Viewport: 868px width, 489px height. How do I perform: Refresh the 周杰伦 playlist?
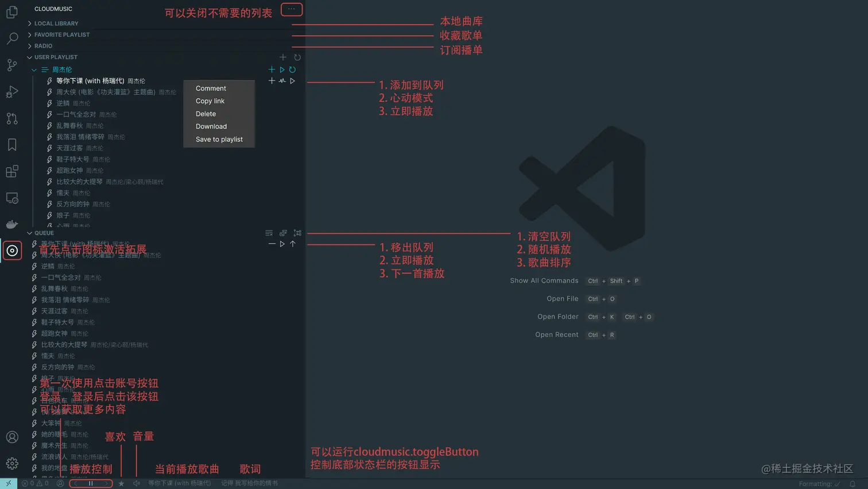292,70
